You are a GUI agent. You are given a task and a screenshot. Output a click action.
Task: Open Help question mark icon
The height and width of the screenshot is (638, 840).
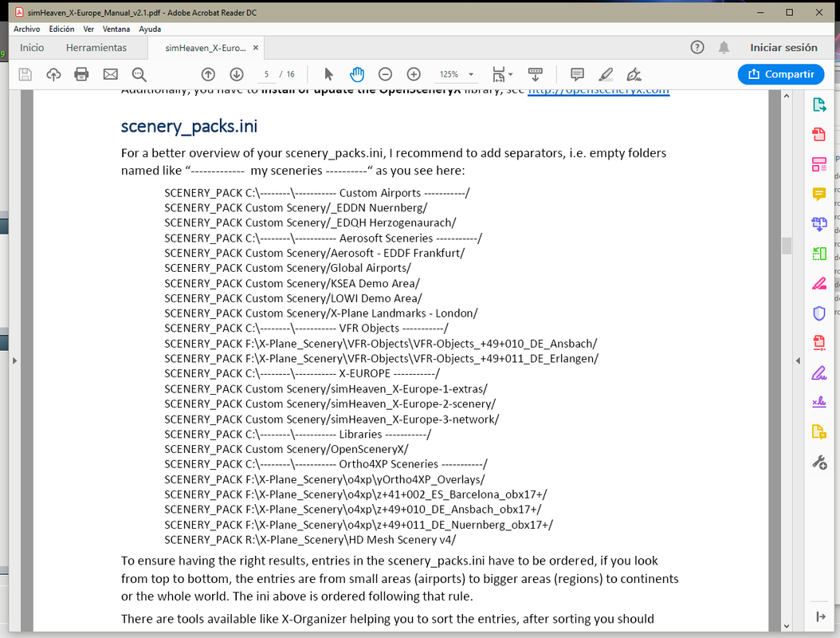tap(697, 47)
